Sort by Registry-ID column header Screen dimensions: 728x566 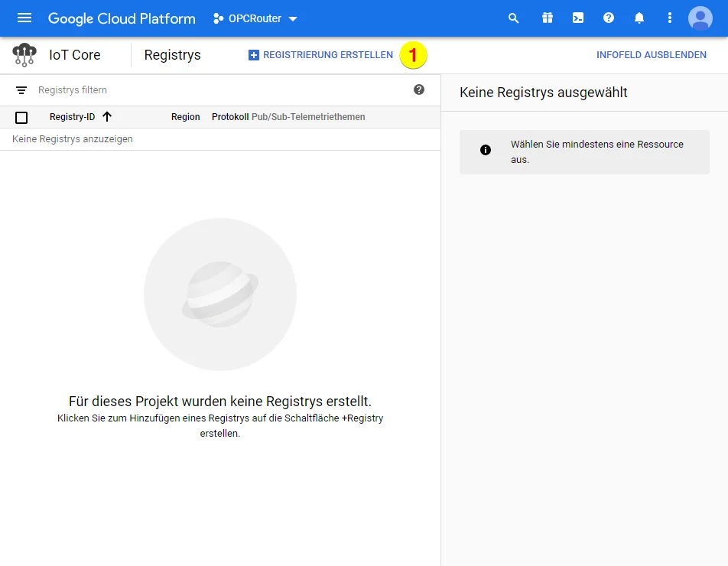tap(72, 117)
